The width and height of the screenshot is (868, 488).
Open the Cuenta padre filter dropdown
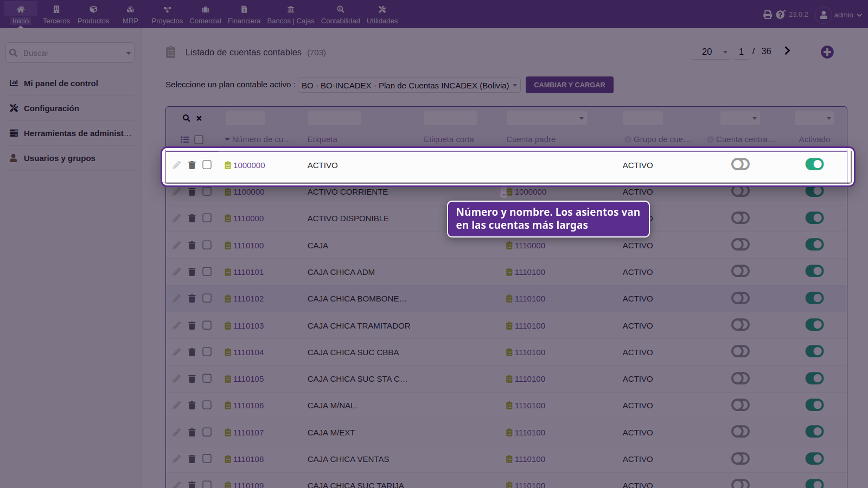coord(546,118)
